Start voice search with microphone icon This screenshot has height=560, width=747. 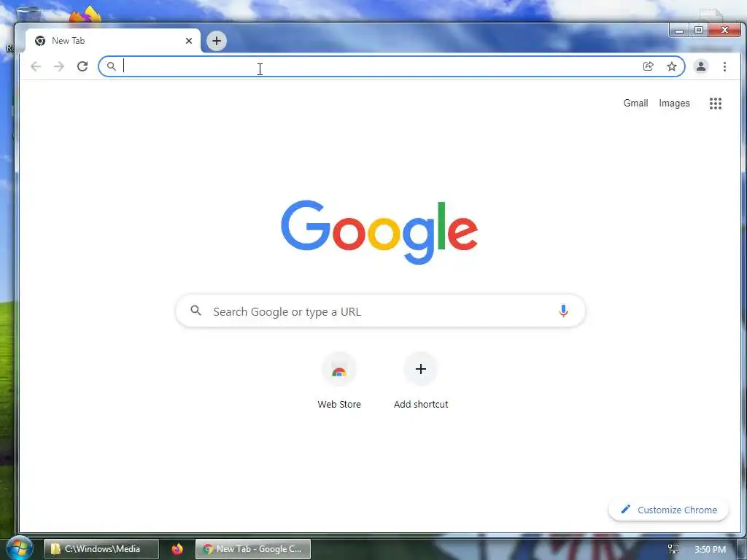click(563, 311)
